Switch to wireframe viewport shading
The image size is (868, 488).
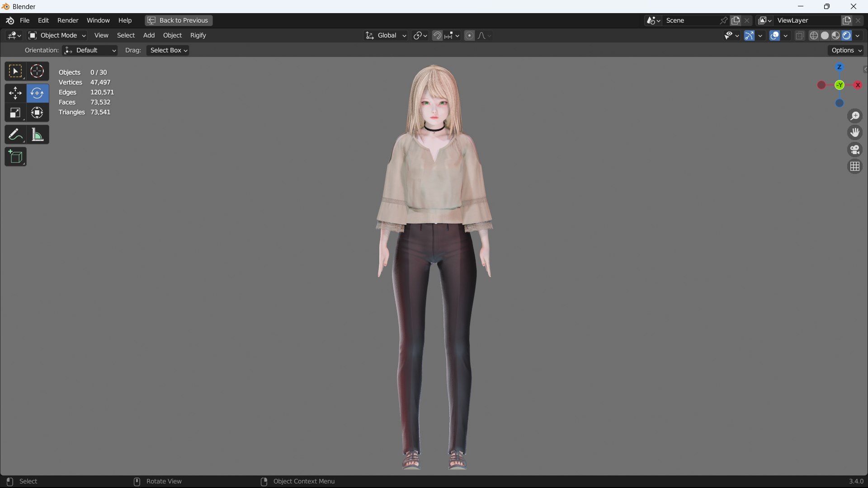[814, 35]
